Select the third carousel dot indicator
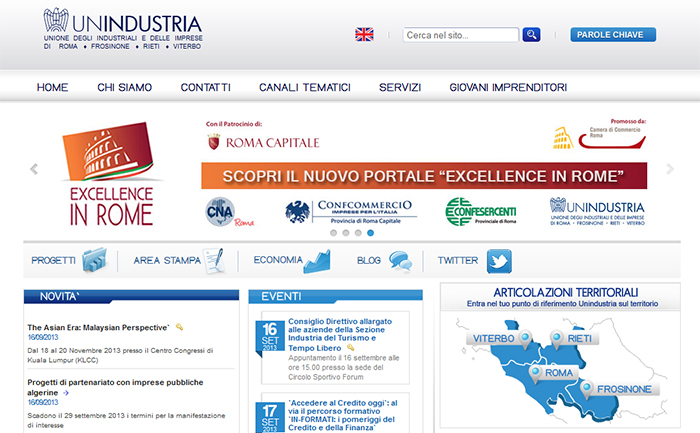 click(x=358, y=233)
